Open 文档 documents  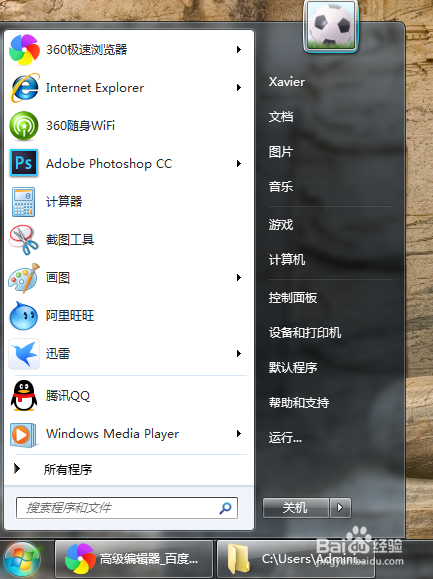point(281,117)
